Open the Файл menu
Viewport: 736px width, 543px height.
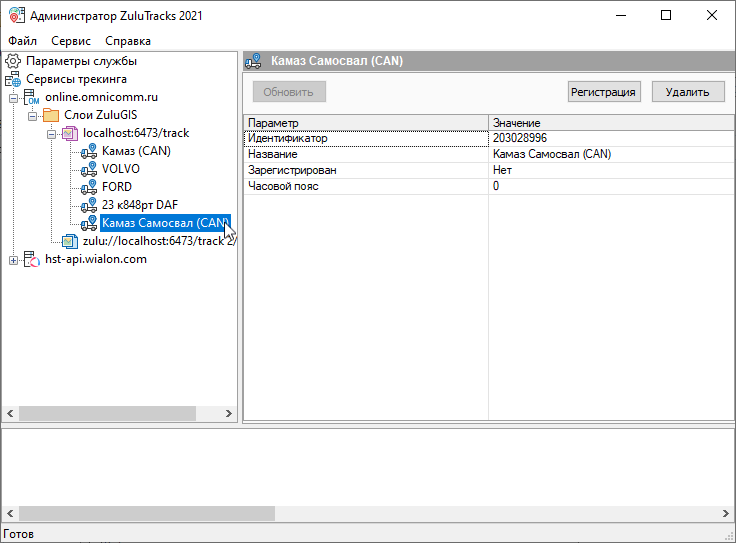(22, 41)
